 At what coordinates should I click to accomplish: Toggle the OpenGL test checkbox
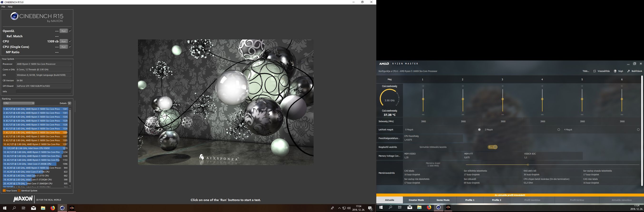[70, 31]
